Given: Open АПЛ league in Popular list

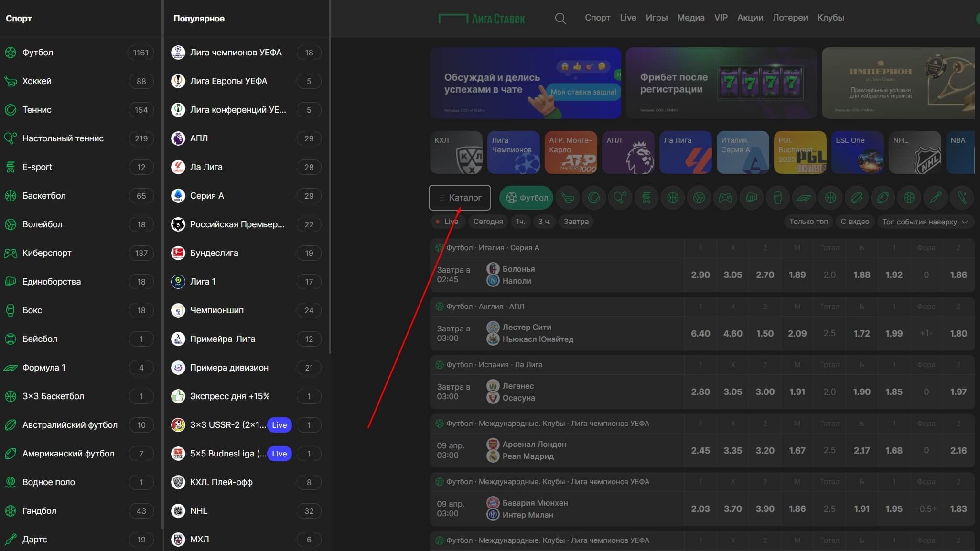Looking at the screenshot, I should (246, 138).
